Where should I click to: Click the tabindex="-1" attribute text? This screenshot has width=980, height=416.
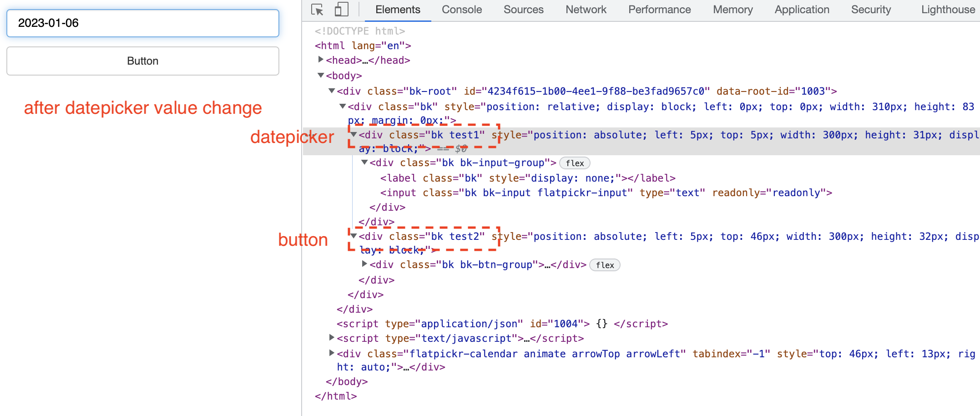click(x=731, y=354)
